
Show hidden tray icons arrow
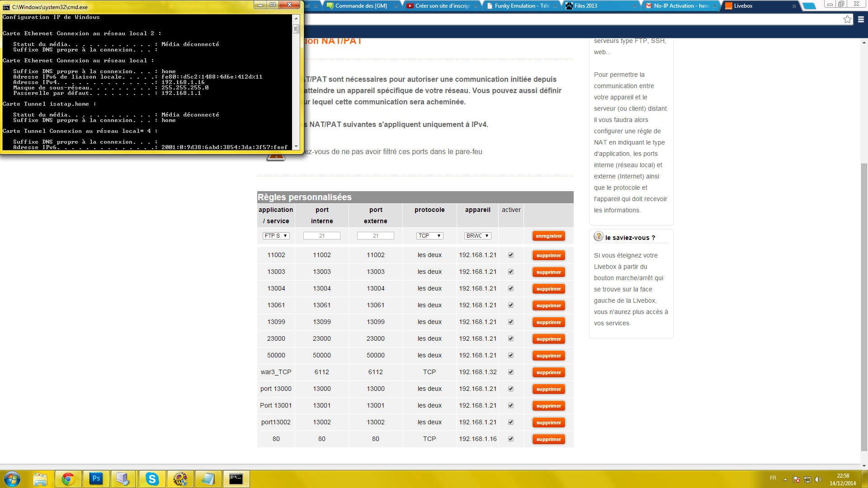785,479
